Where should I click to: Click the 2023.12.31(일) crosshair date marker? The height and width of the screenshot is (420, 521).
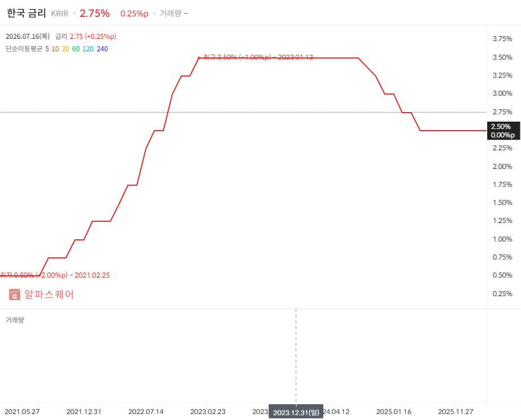tap(296, 412)
